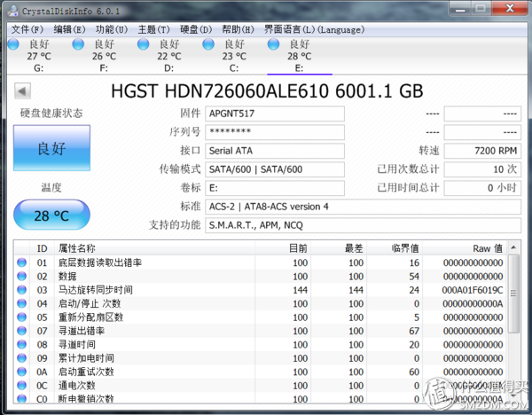Viewport: 532px width, 415px height.
Task: Click the firmware field APGNT517
Action: (275, 114)
